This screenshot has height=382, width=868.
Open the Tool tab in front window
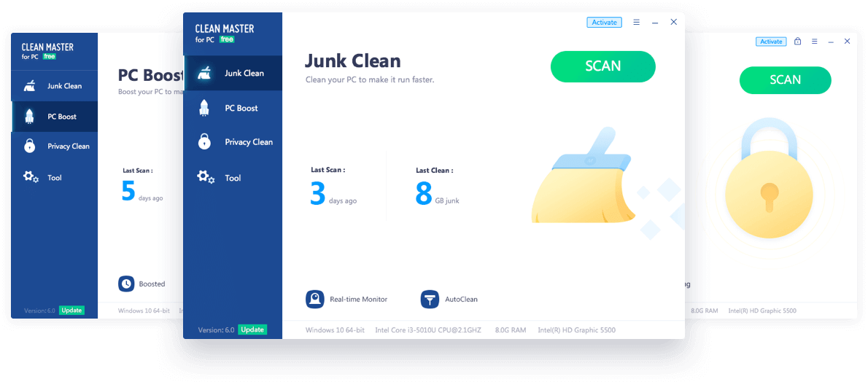coord(233,179)
